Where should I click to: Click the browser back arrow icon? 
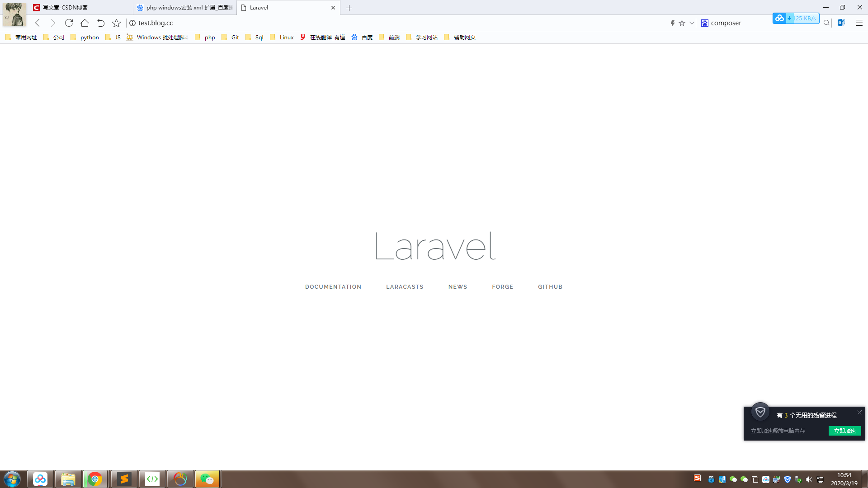[38, 23]
